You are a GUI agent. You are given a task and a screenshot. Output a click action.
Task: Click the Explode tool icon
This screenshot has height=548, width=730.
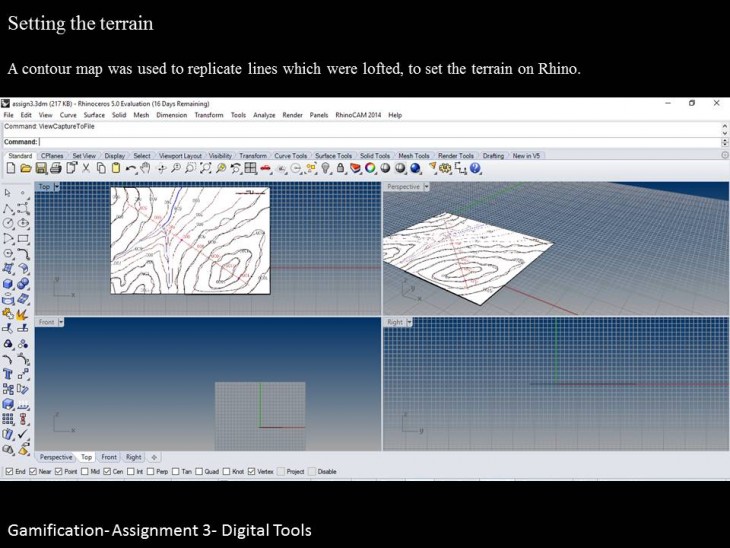(x=22, y=313)
